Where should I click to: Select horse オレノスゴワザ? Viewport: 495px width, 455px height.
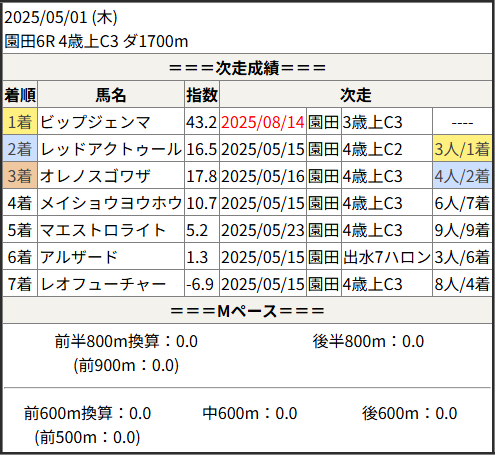click(95, 176)
